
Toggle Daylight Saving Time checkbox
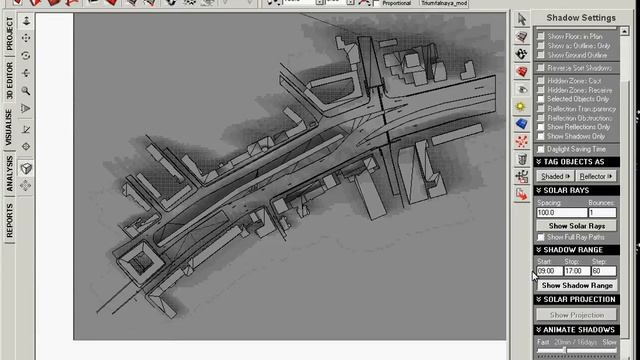(541, 149)
